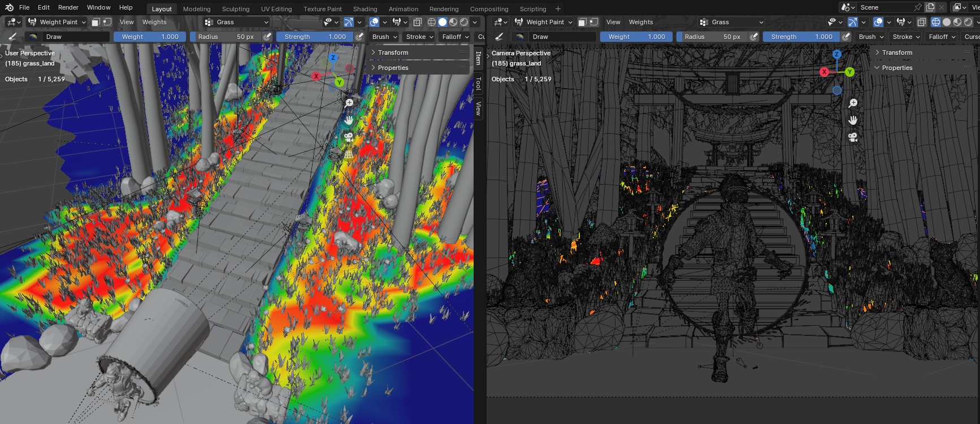Select rendered shading mode in right viewport
Image resolution: width=980 pixels, height=424 pixels.
tap(968, 22)
